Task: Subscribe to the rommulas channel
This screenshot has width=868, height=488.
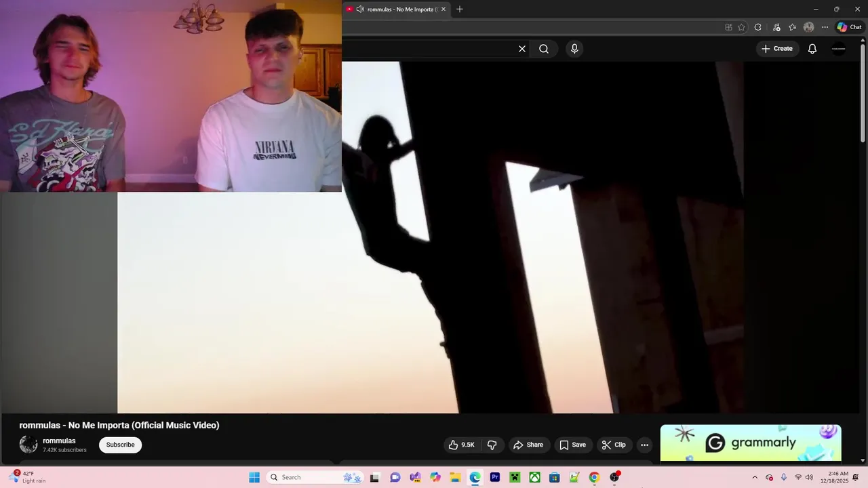Action: pos(120,445)
